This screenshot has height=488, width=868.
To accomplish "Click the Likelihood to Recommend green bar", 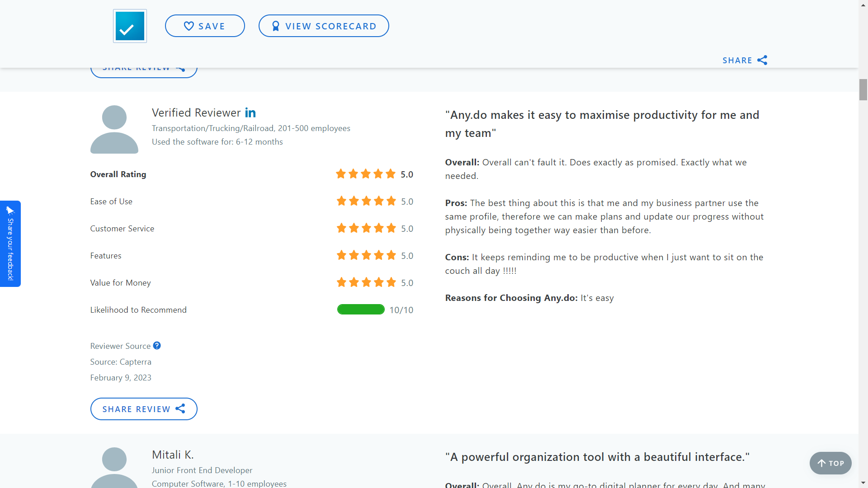I will point(361,310).
